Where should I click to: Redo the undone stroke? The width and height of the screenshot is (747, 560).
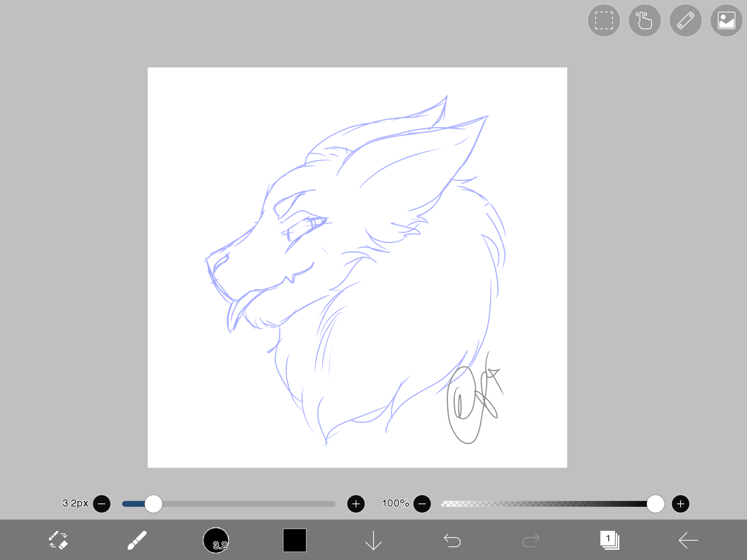531,540
